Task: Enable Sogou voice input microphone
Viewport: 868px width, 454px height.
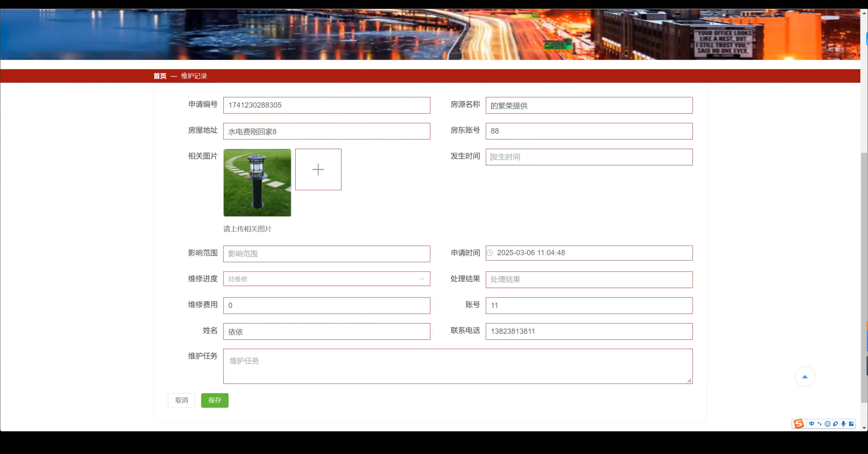Action: click(x=843, y=424)
